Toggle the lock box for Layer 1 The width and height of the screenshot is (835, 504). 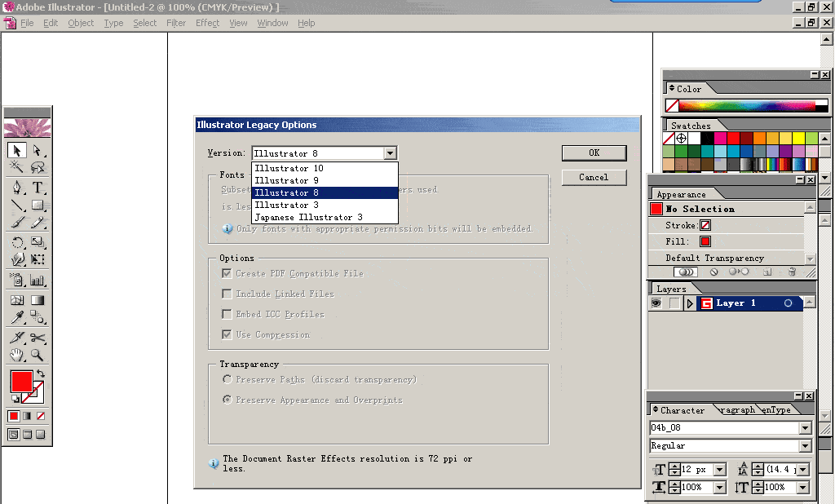pos(674,303)
